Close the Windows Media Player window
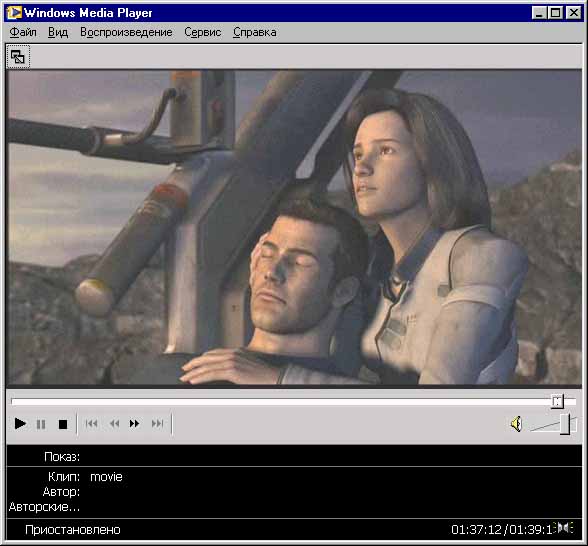Viewport: 588px width, 546px height. click(574, 13)
